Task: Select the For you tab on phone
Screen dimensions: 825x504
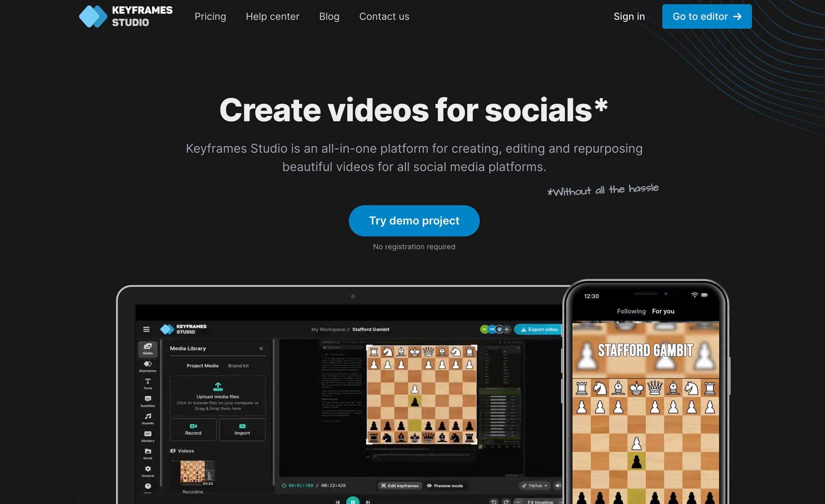Action: pyautogui.click(x=663, y=311)
